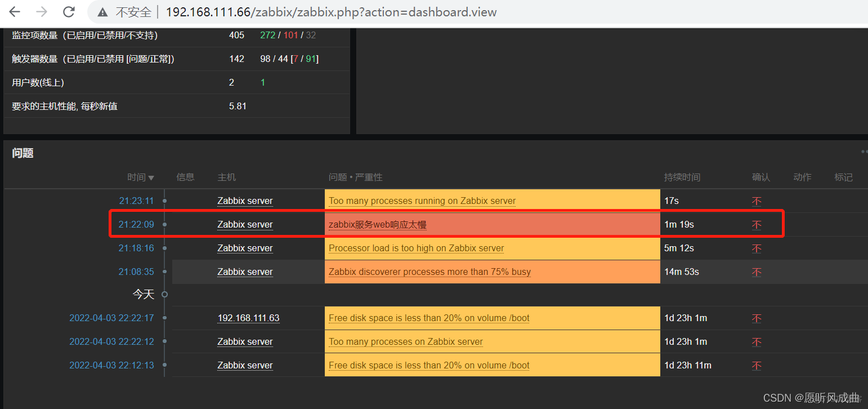Screen dimensions: 868x409
Task: Click the 监控项数量 row value 405
Action: pos(237,35)
